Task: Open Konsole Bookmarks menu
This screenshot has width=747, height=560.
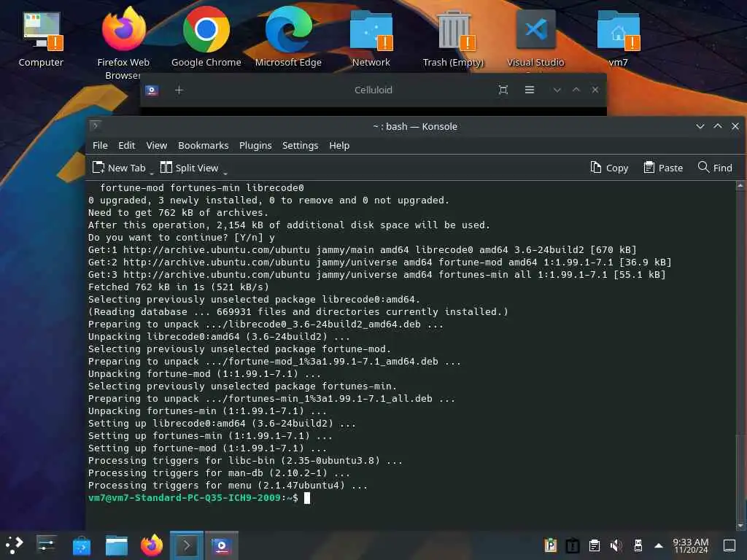Action: coord(203,145)
